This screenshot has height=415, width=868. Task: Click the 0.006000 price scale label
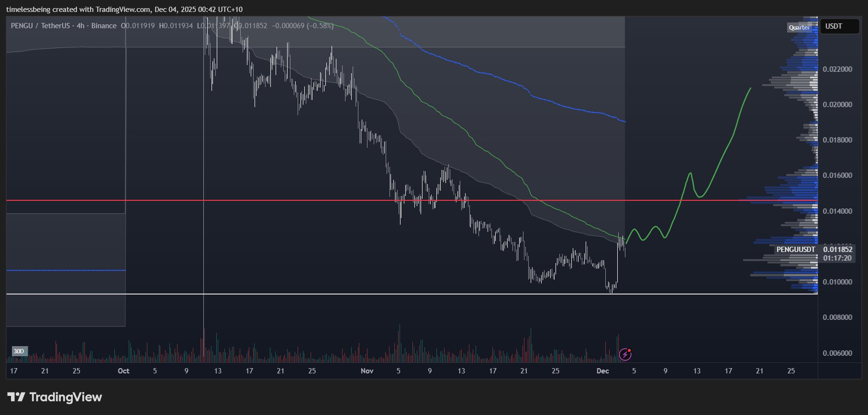point(837,353)
